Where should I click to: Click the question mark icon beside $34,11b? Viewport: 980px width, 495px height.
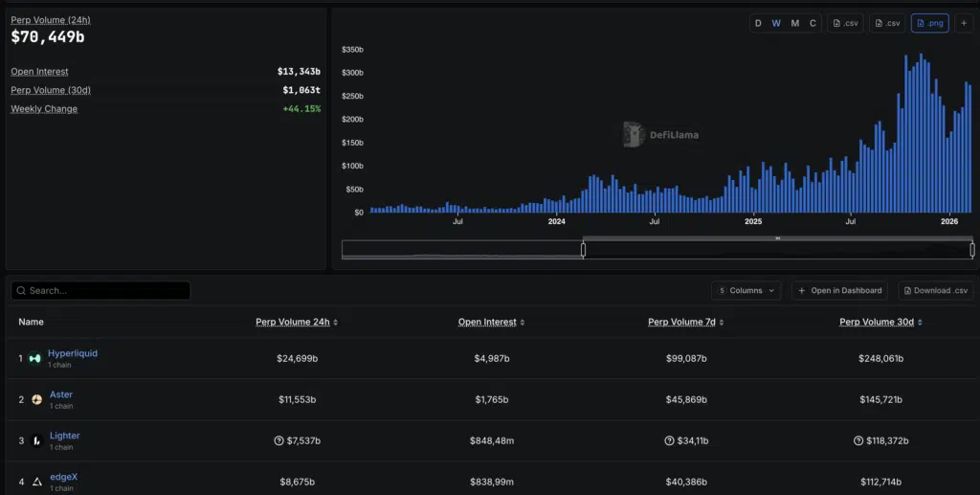tap(669, 440)
